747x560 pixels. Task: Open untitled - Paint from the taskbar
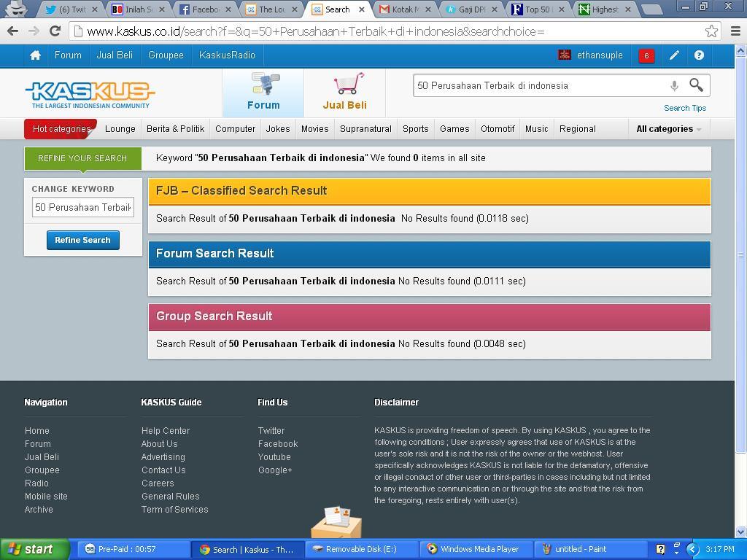click(591, 549)
